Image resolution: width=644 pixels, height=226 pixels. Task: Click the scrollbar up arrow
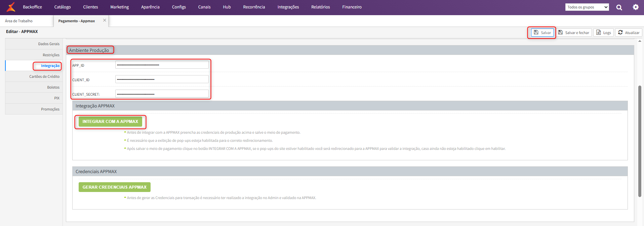pos(640,41)
